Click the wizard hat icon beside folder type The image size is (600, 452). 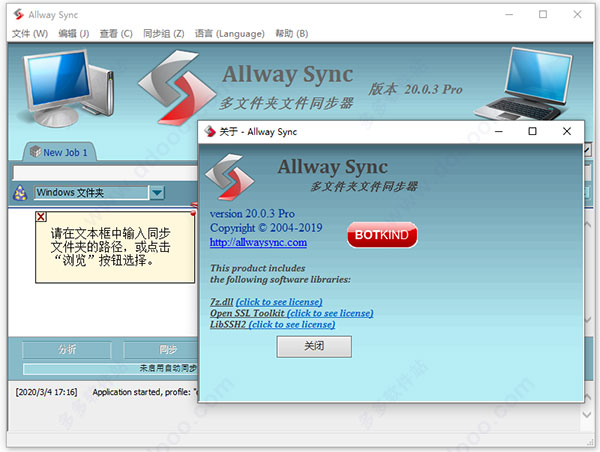click(20, 193)
